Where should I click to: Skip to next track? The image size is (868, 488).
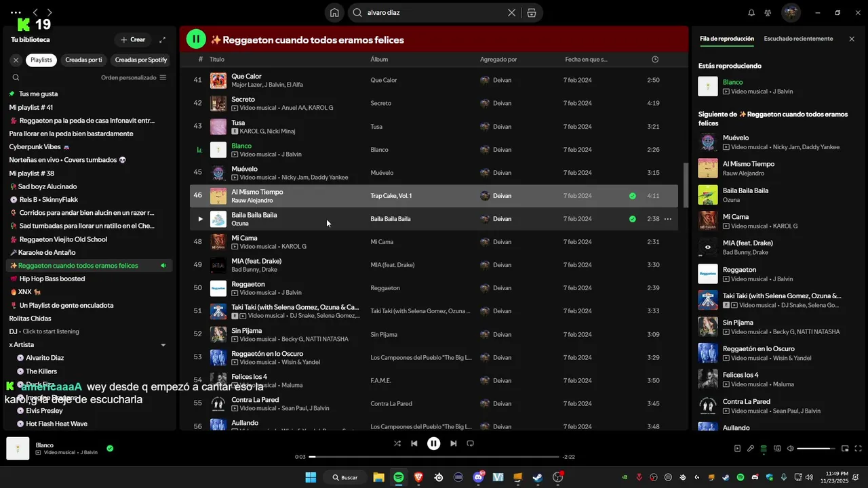[454, 443]
